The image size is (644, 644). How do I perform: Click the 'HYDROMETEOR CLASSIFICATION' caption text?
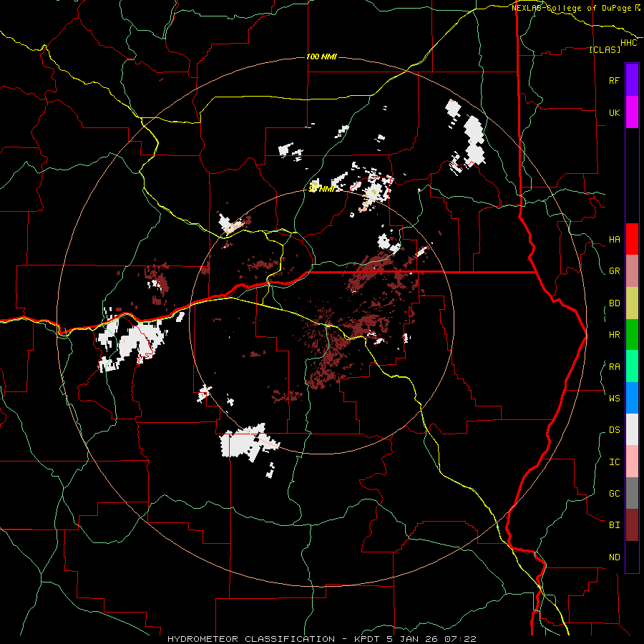(x=251, y=639)
